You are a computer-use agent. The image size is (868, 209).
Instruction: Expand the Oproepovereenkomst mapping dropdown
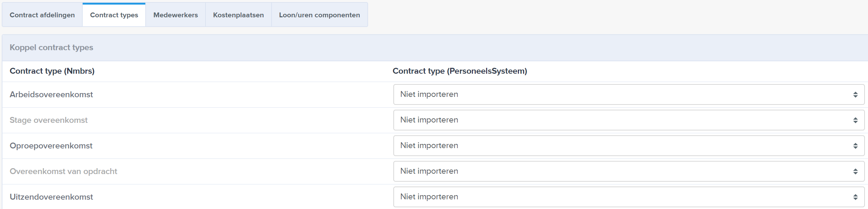629,146
